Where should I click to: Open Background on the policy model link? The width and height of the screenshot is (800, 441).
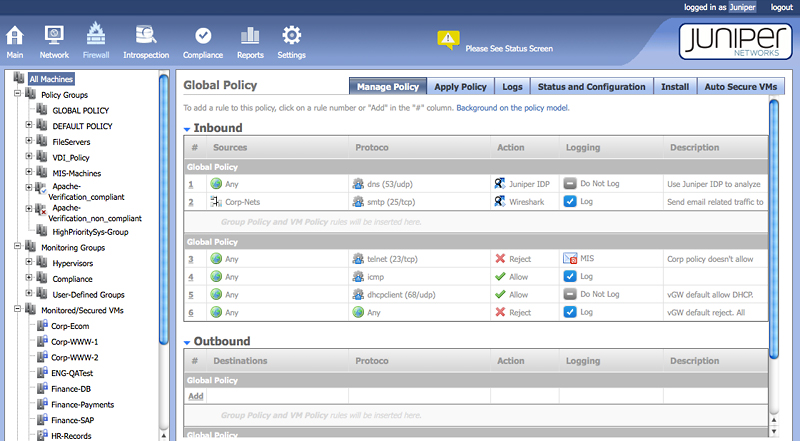[512, 107]
